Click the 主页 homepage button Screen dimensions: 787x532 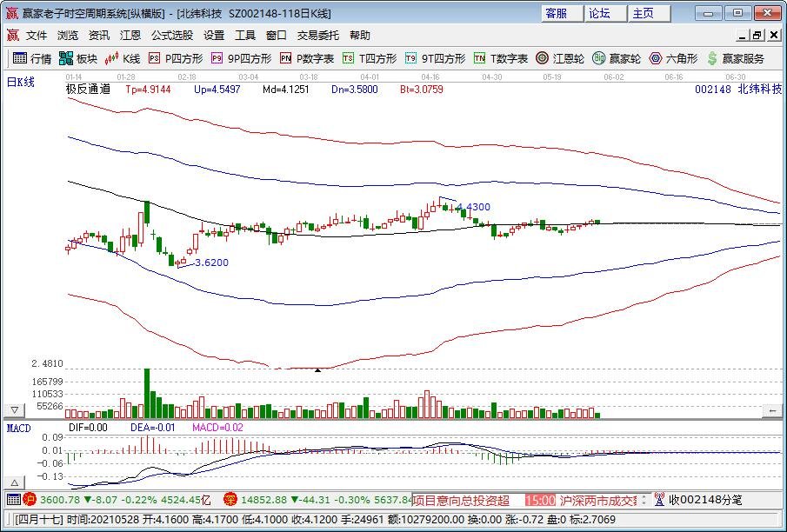coord(650,14)
